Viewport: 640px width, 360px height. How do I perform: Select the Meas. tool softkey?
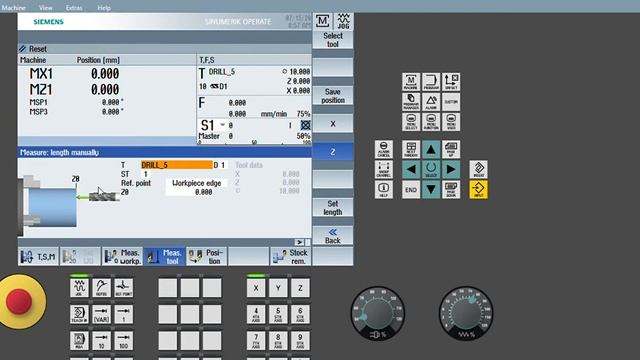tap(164, 257)
